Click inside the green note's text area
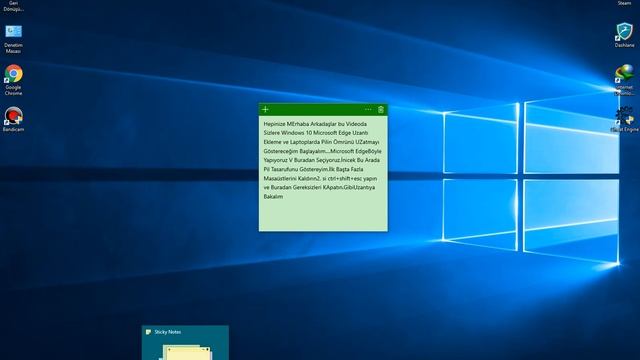The width and height of the screenshot is (640, 360). point(323,173)
